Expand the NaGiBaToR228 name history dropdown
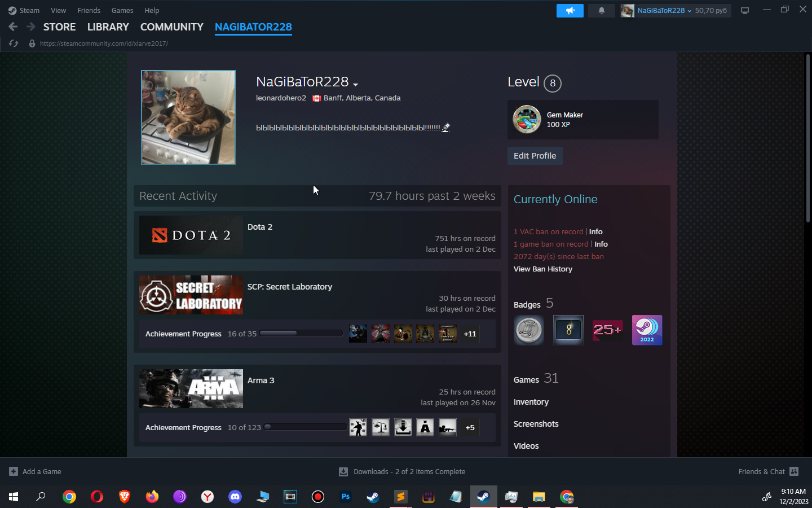Viewport: 812px width, 508px height. [355, 85]
